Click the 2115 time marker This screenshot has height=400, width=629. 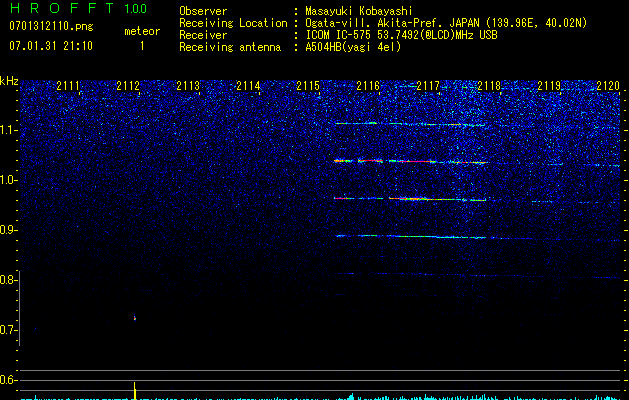(308, 85)
